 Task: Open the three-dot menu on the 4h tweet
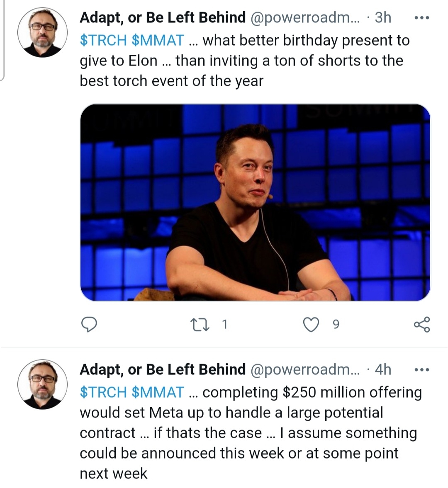point(422,370)
